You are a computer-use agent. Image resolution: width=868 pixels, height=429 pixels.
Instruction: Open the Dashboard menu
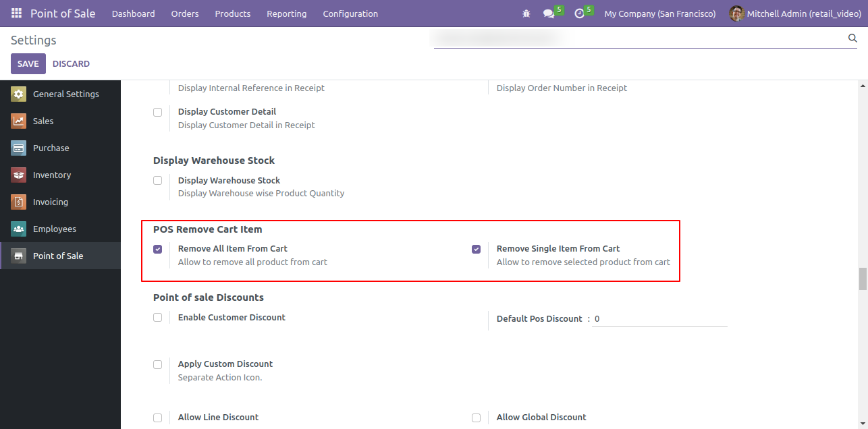tap(133, 13)
